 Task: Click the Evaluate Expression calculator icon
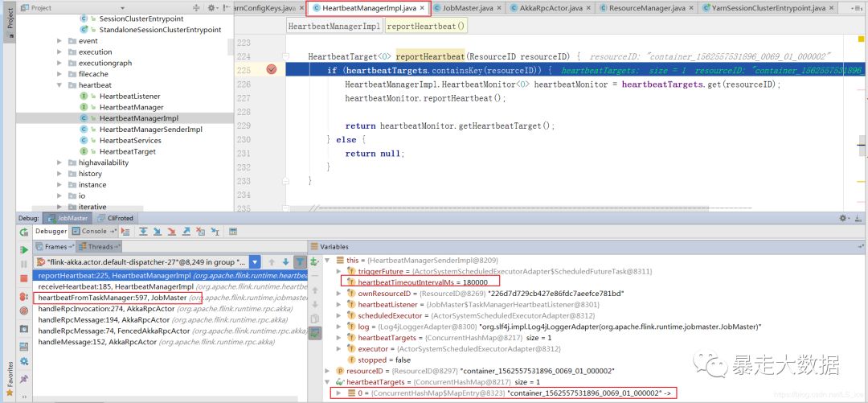tap(233, 232)
